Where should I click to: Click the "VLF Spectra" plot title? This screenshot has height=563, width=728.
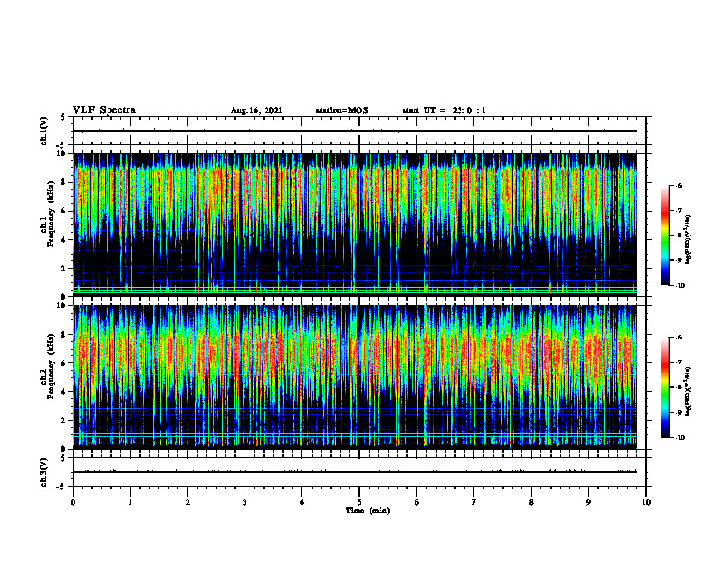[x=105, y=110]
